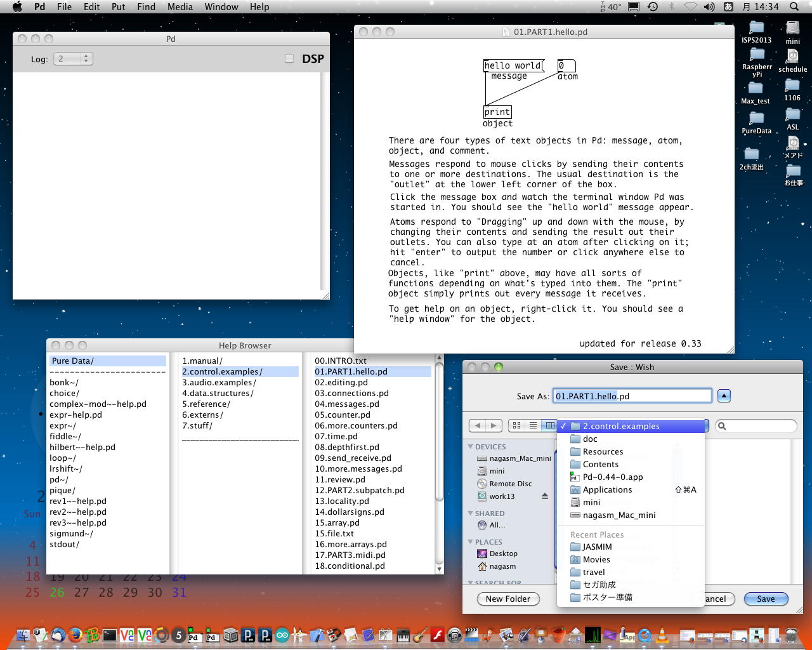Screen dimensions: 812x650
Task: Click the Save button
Action: (x=766, y=599)
